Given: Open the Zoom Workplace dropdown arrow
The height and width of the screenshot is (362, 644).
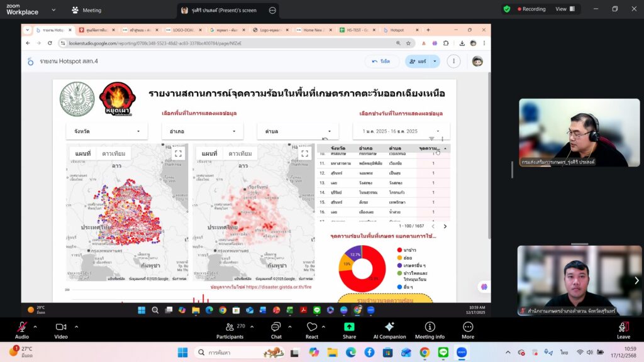Looking at the screenshot, I should pyautogui.click(x=53, y=10).
